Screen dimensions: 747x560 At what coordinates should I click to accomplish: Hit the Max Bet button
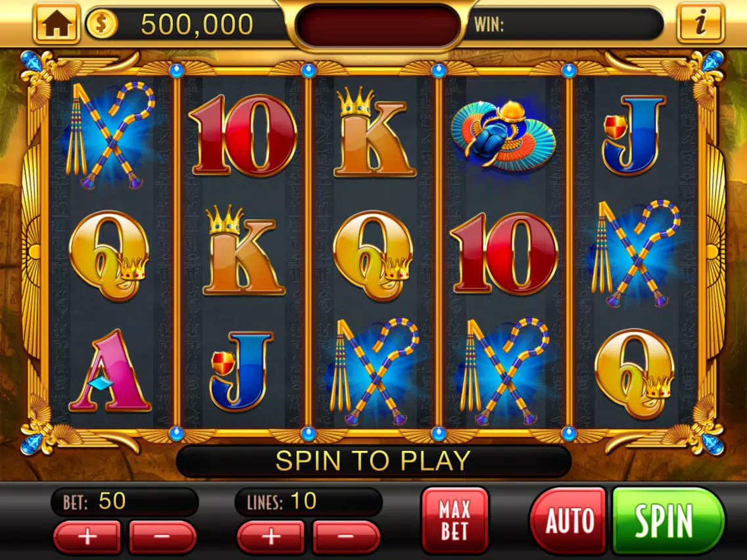click(455, 519)
